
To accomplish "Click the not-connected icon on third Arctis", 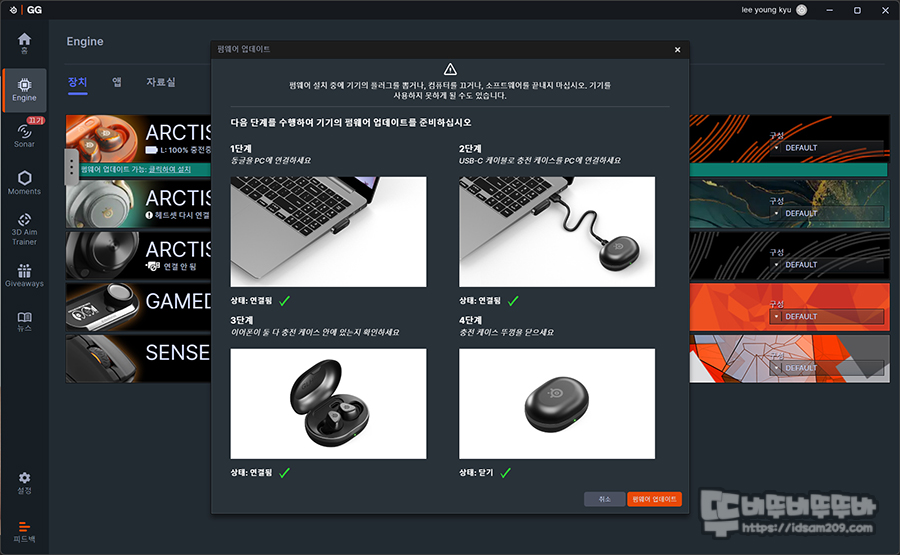I will tap(153, 266).
